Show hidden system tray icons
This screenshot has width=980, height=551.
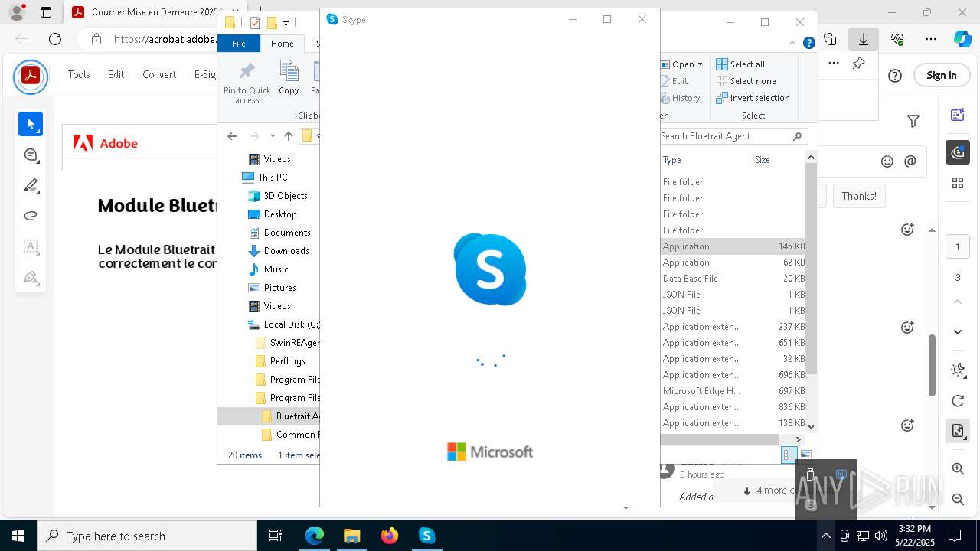point(825,536)
